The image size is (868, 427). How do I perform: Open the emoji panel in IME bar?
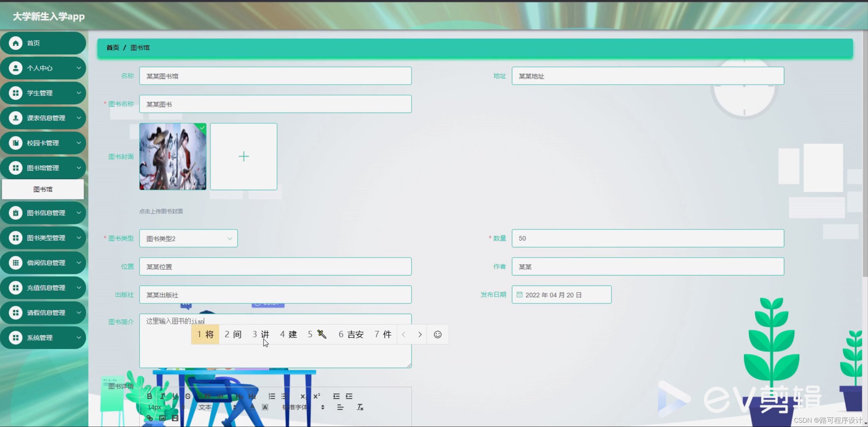click(x=437, y=334)
